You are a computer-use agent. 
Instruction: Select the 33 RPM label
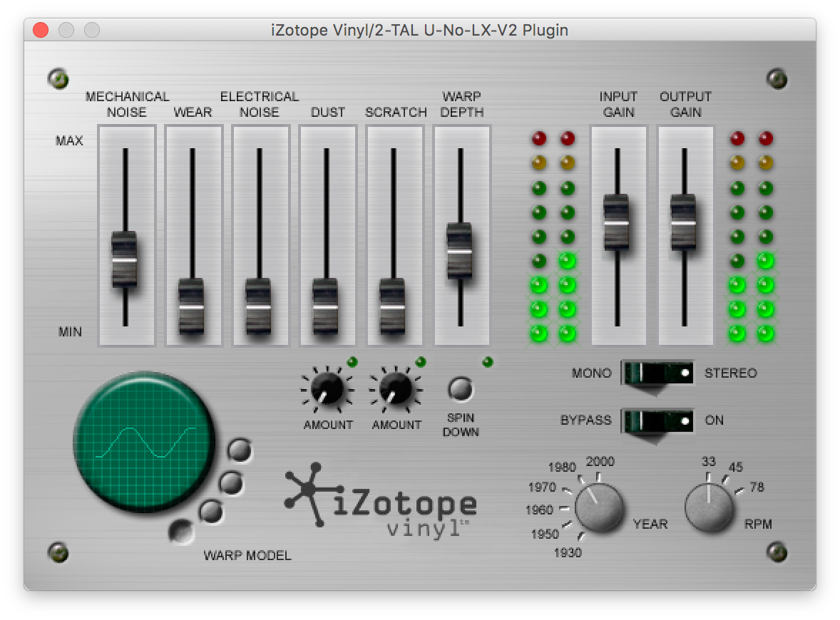click(x=708, y=462)
